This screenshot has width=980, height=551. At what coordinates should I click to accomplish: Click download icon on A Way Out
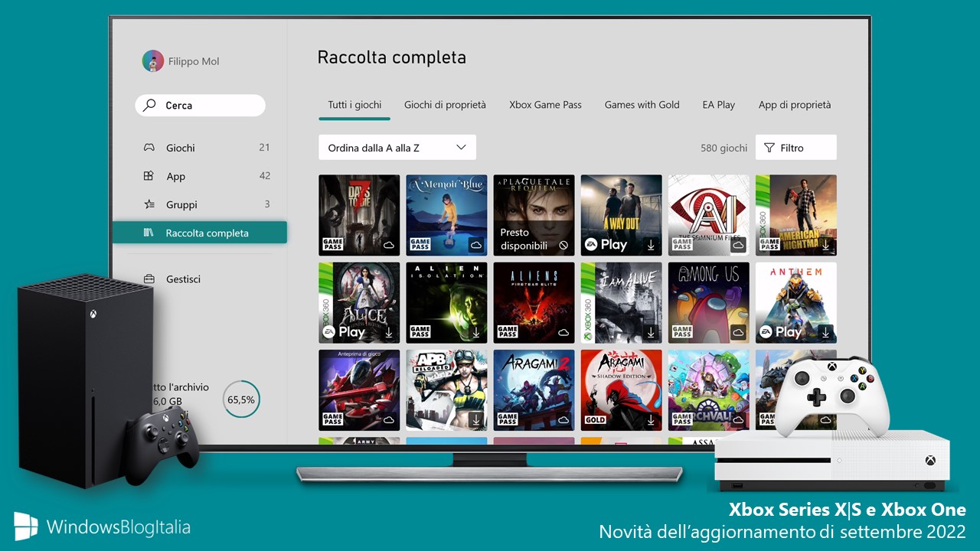[651, 245]
